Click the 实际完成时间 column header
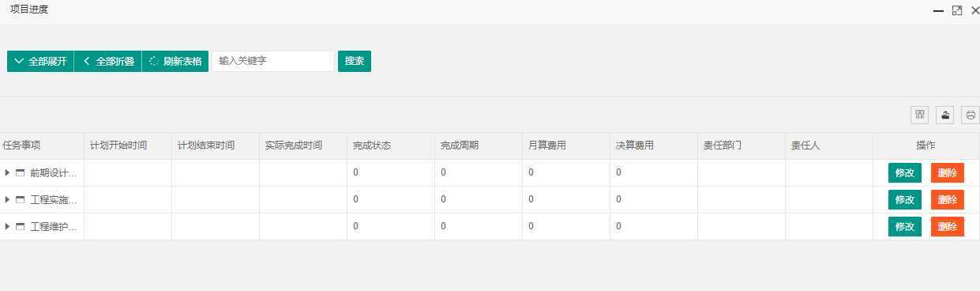This screenshot has height=291, width=980. [x=303, y=145]
